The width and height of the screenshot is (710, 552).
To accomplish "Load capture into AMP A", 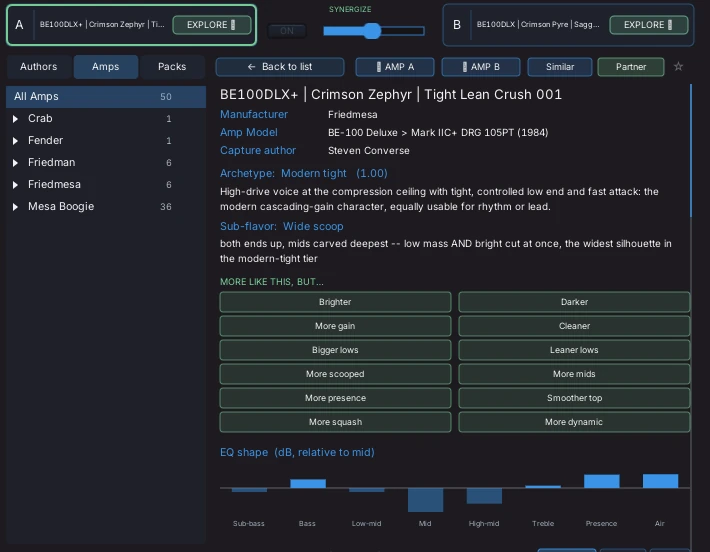I will (x=395, y=67).
